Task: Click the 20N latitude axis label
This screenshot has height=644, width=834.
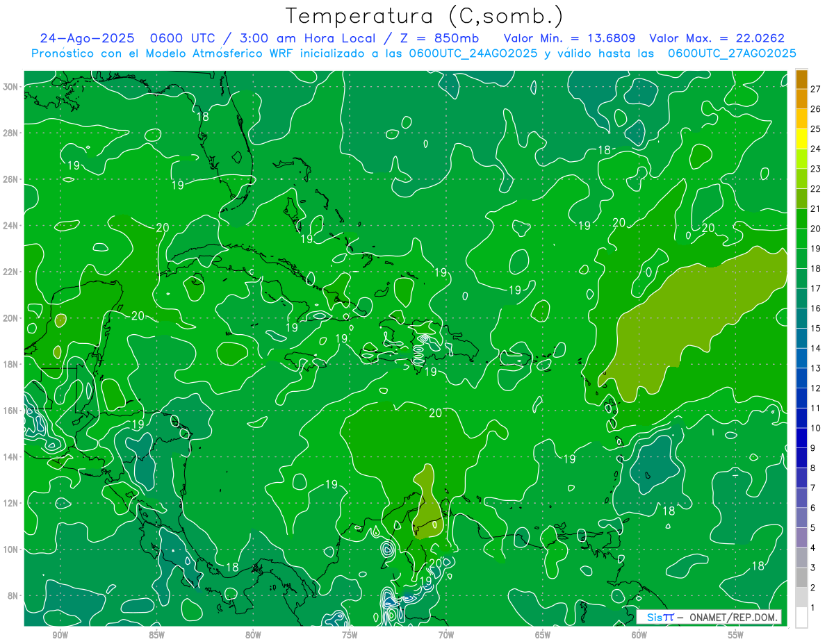Action: tap(12, 318)
